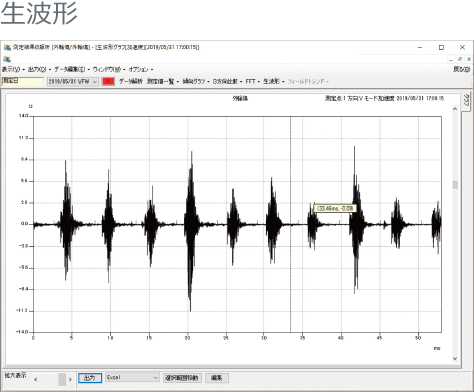The image size is (474, 392).
Task: Click the red status indicator in toolbar
Action: (x=108, y=81)
